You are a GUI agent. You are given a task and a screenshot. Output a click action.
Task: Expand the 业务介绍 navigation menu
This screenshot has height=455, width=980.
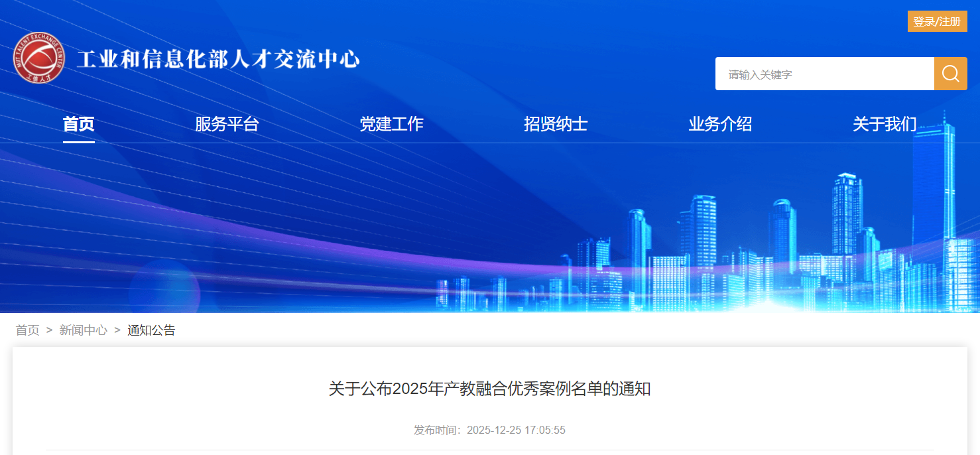pyautogui.click(x=720, y=124)
